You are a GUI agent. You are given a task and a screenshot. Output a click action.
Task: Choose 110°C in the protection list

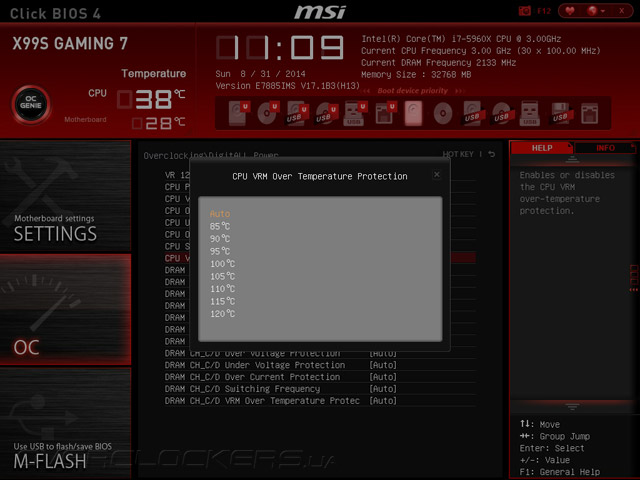[222, 289]
